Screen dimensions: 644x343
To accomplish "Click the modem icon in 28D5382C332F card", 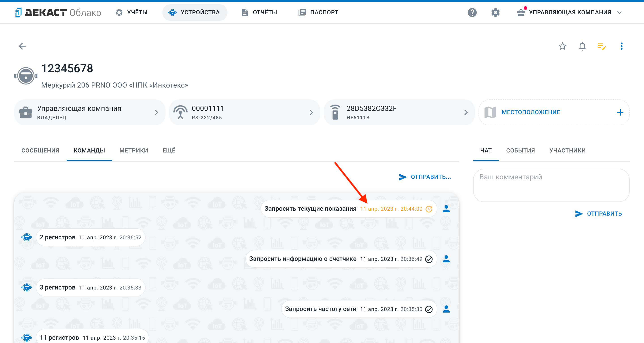I will [x=335, y=112].
